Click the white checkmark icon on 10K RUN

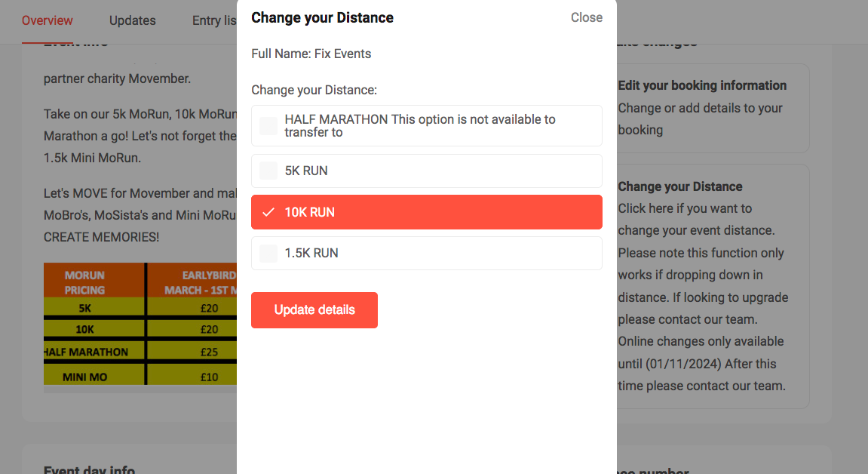coord(268,212)
